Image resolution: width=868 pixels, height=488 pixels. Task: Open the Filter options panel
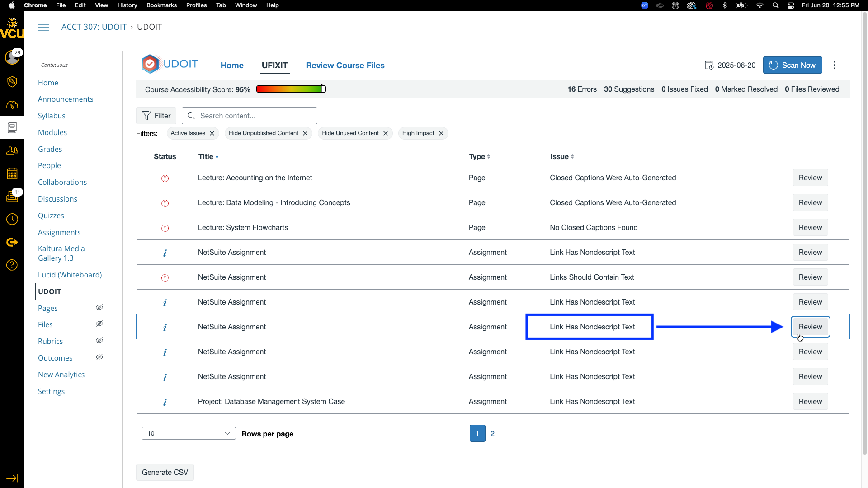click(156, 116)
